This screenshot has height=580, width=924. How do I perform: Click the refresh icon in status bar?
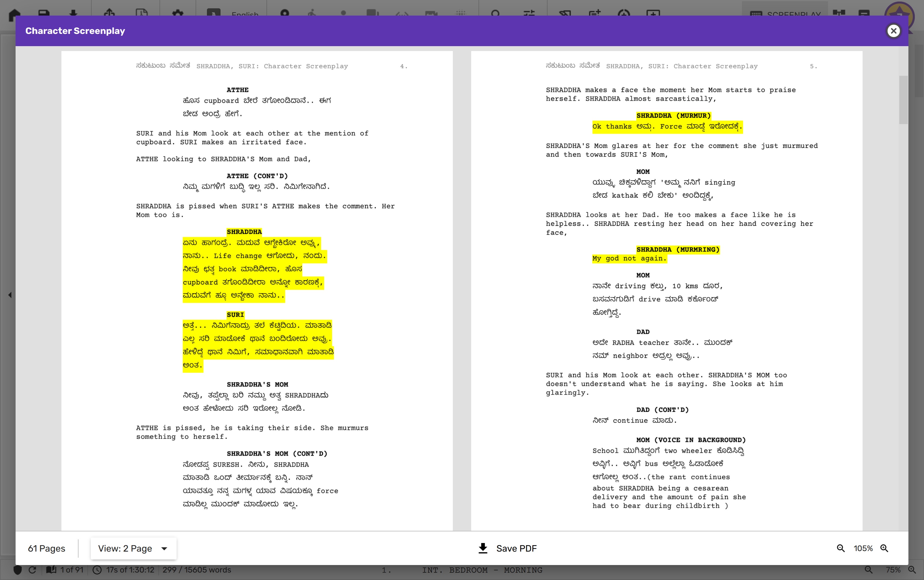tap(33, 570)
